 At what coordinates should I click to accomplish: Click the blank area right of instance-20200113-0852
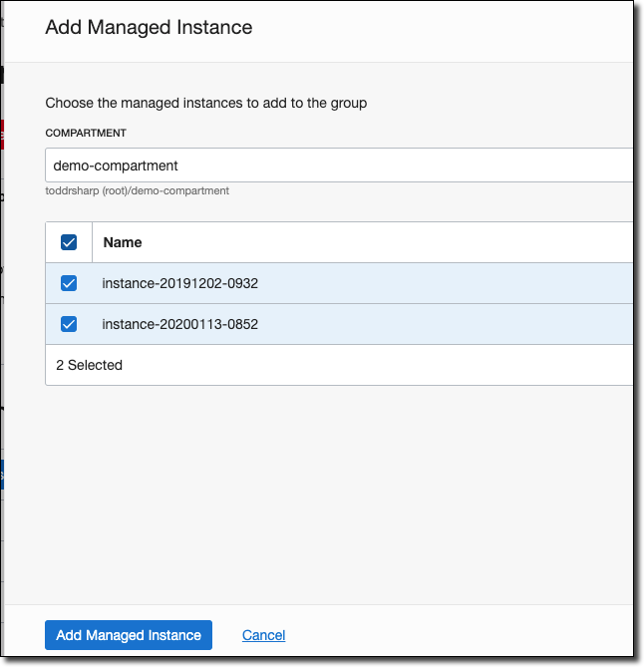point(449,324)
